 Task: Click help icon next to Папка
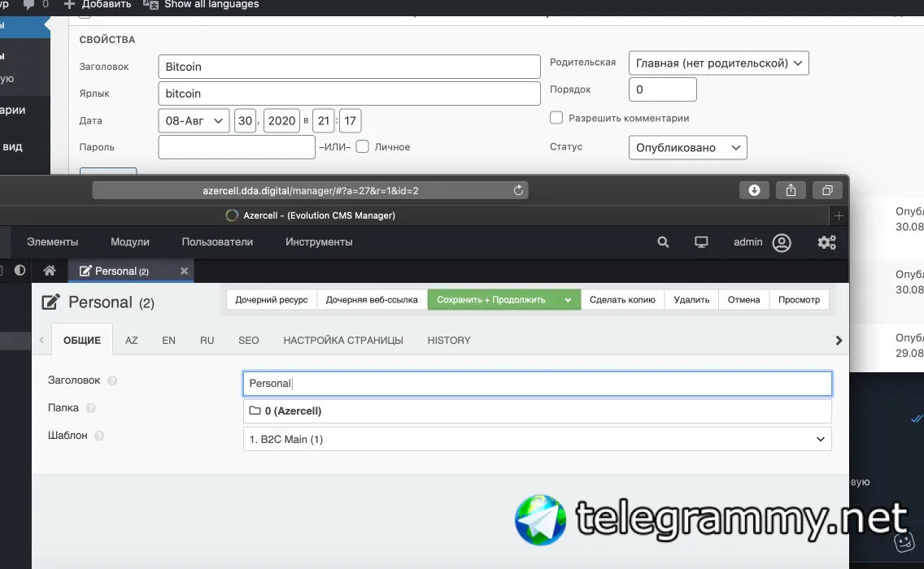click(x=91, y=408)
